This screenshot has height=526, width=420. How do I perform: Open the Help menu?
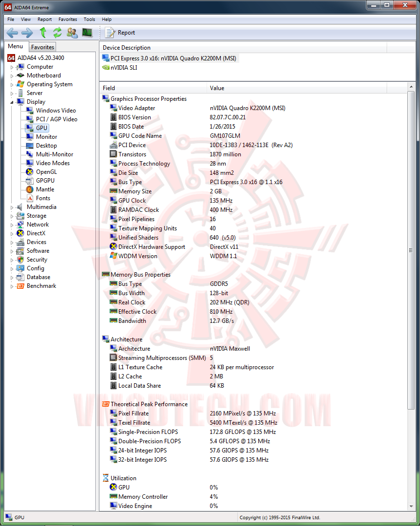coord(107,19)
